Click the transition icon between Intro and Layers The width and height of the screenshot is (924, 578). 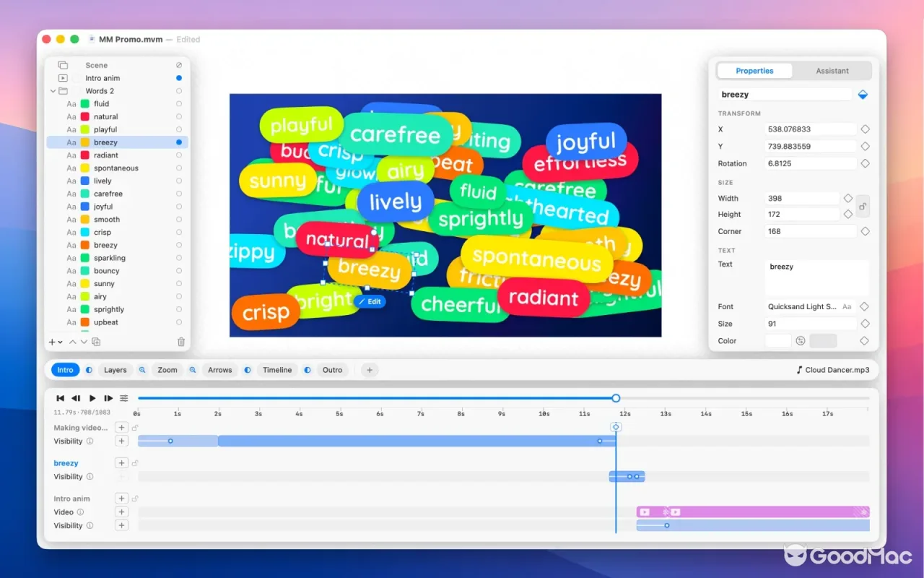point(90,370)
